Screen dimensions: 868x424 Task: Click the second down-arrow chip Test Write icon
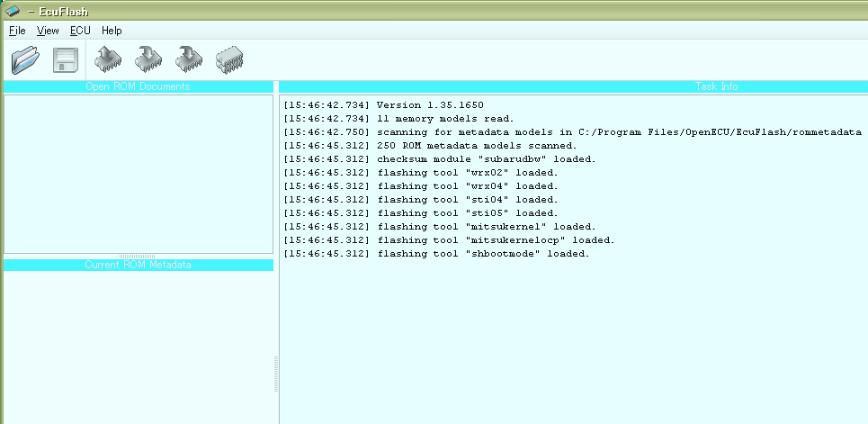coord(189,60)
